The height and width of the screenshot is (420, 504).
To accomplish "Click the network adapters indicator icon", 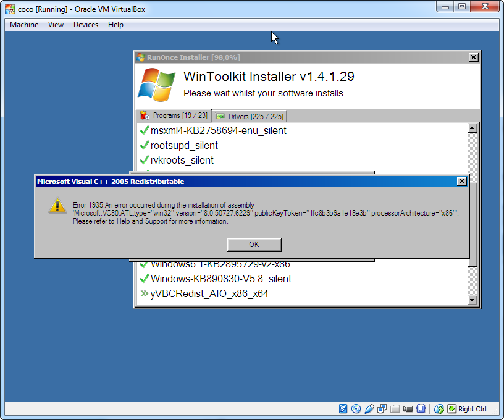I will click(x=382, y=409).
